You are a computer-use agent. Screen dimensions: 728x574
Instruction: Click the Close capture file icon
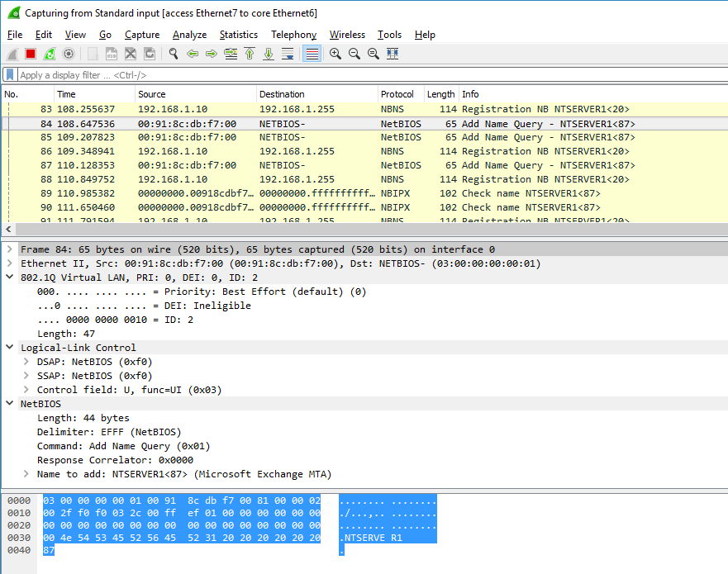(131, 54)
